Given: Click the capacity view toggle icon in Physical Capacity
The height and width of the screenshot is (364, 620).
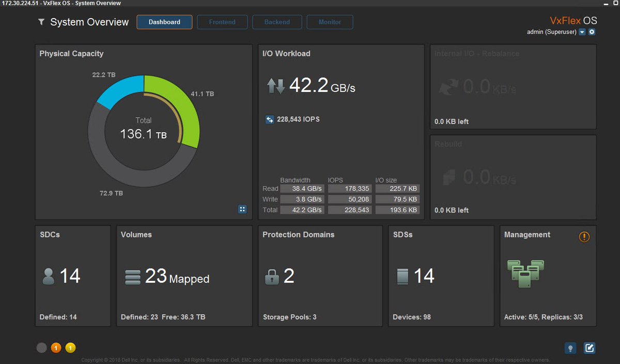Looking at the screenshot, I should (x=242, y=209).
